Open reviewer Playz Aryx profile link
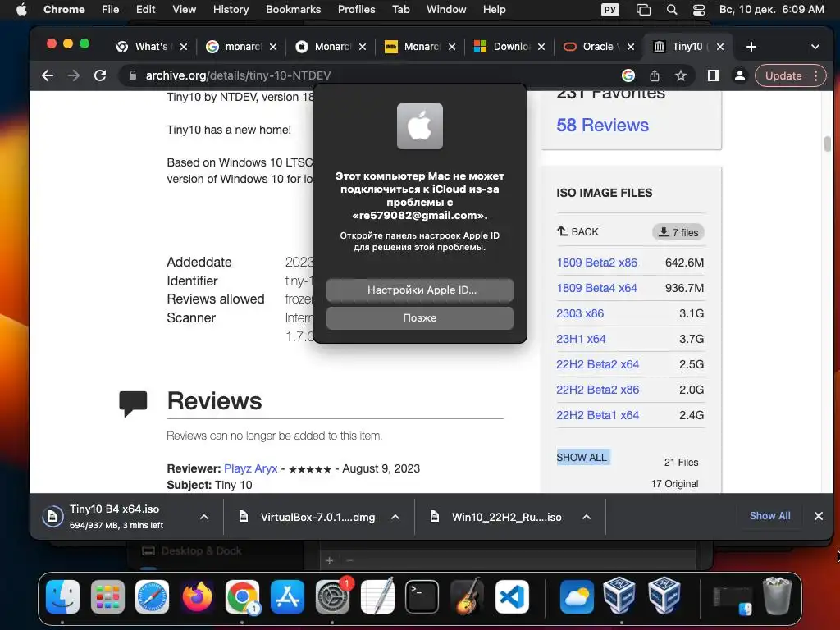This screenshot has width=840, height=630. (x=251, y=468)
